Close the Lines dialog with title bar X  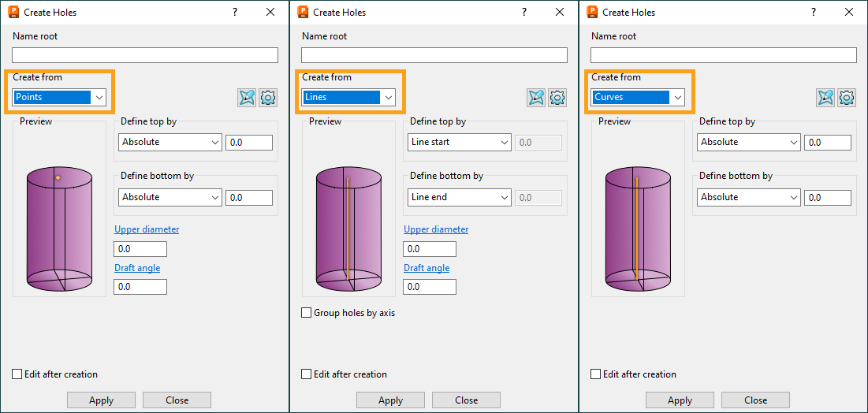coord(560,12)
